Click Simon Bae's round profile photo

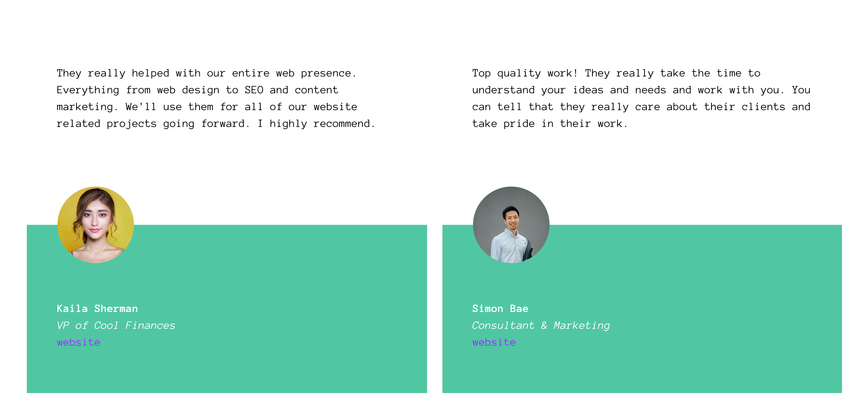click(511, 225)
